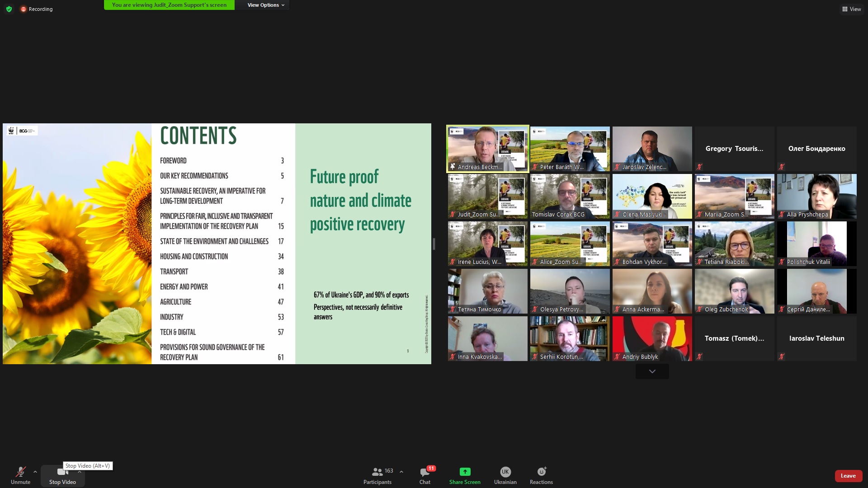Screen dimensions: 868x488
Task: Click the Unmute microphone icon
Action: point(20,472)
